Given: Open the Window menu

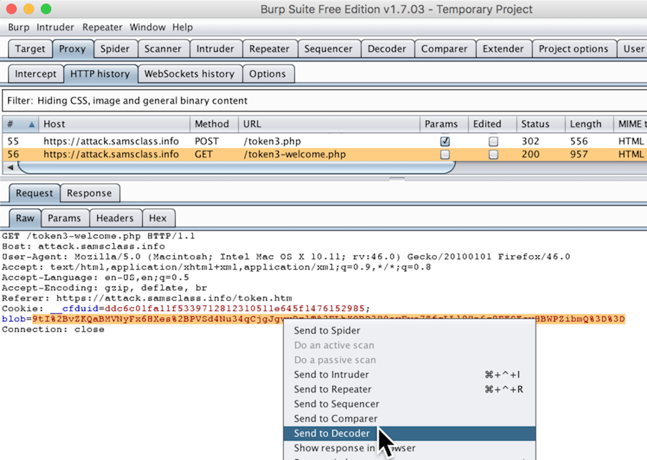Looking at the screenshot, I should 147,27.
